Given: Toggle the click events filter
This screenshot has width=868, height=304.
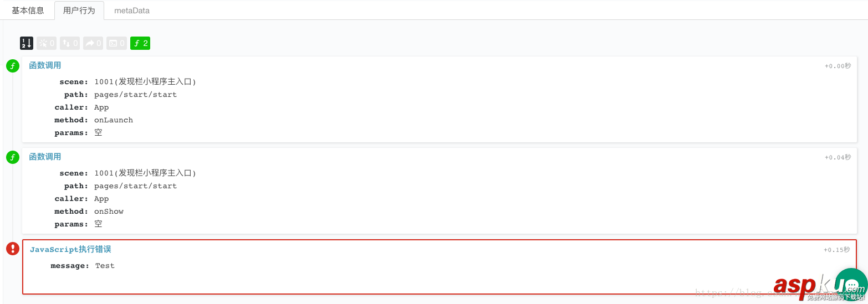Looking at the screenshot, I should coord(47,43).
